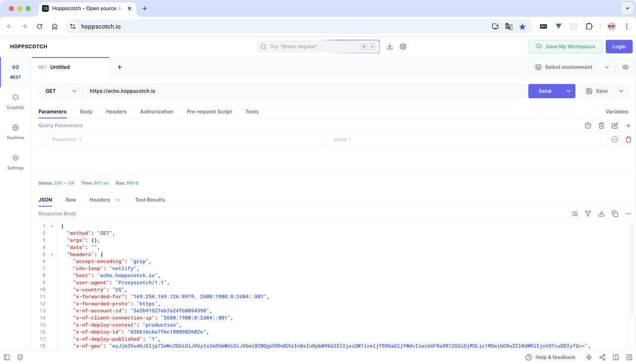Screen dimensions: 636x364
Task: Show the Raw response view
Action: pos(71,200)
